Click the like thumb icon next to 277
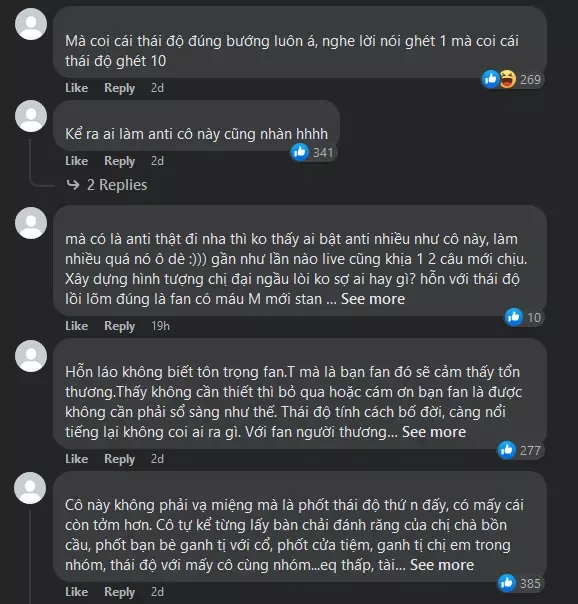Viewport: 578px width, 604px height. (x=507, y=450)
